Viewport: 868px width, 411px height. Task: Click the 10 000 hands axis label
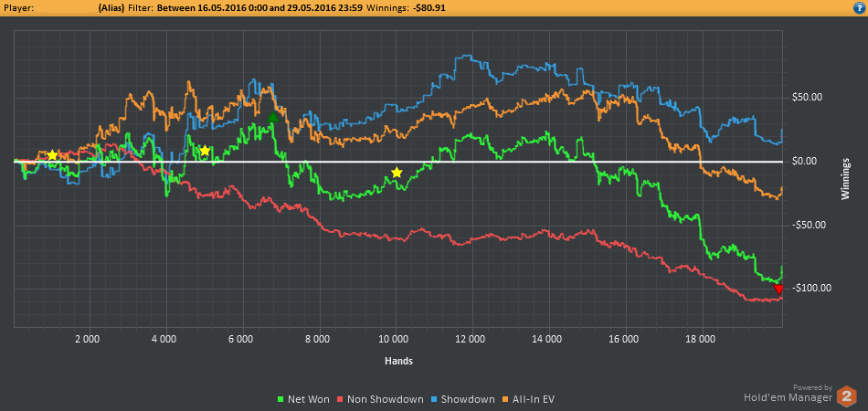point(396,339)
